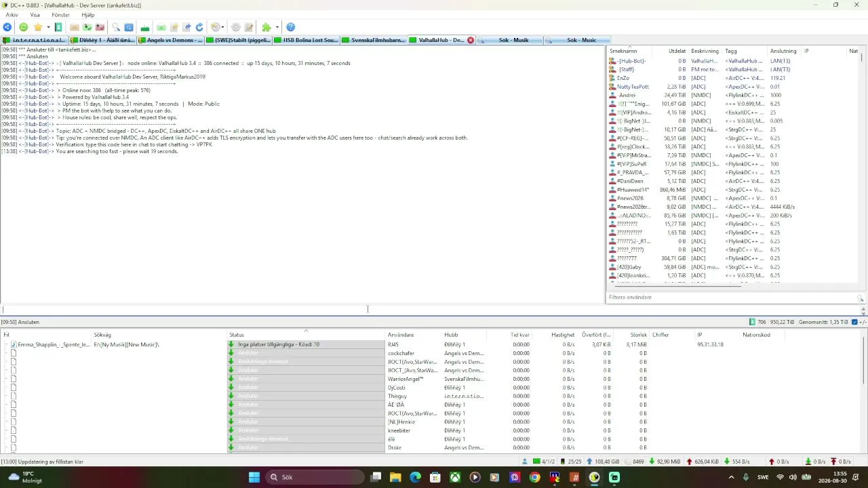Select user EnZo in user list
The width and height of the screenshot is (868, 488).
[x=623, y=78]
